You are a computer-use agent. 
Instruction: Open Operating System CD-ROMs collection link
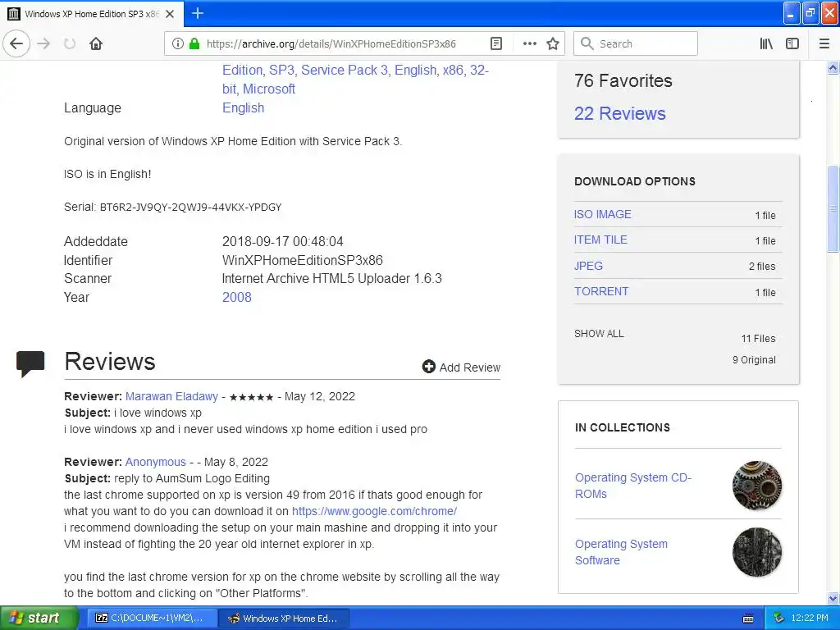click(x=633, y=486)
